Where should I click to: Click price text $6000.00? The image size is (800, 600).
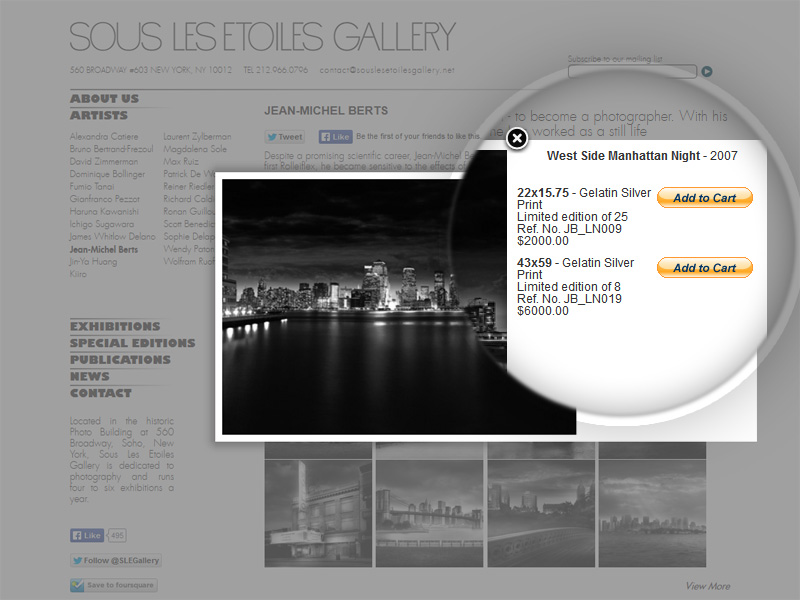(542, 311)
